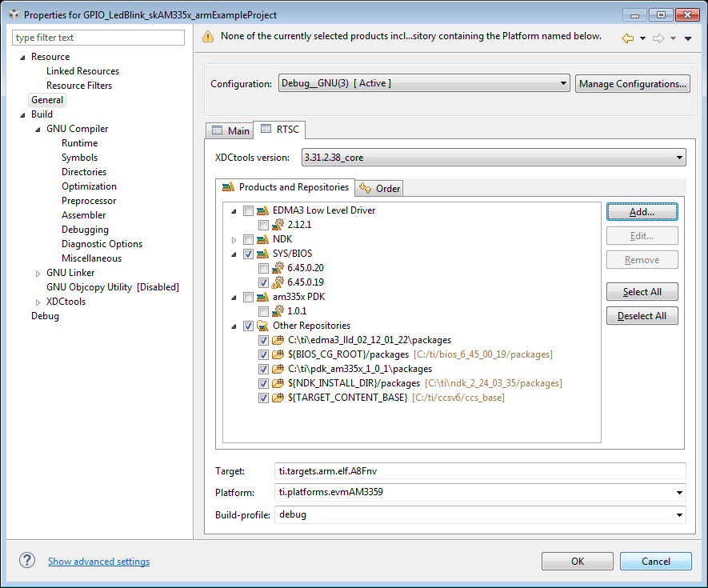This screenshot has width=708, height=588.
Task: Click the NDK_INSTALL_DIR packages repository icon
Action: (x=278, y=383)
